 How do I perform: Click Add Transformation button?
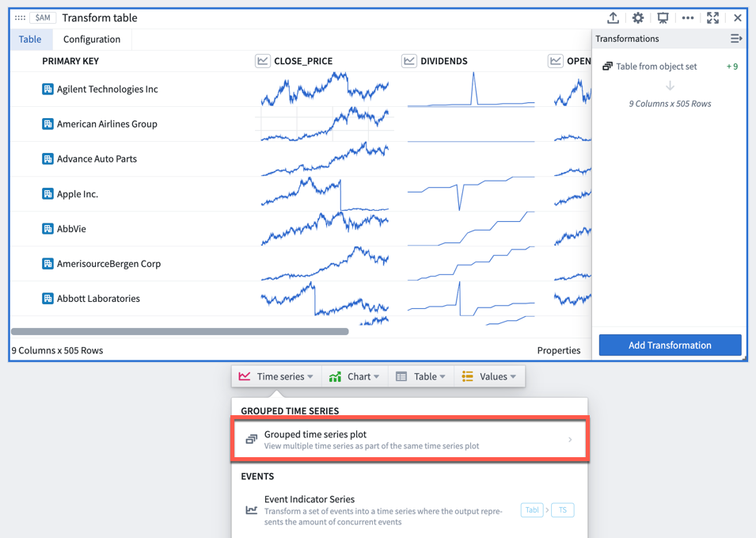click(671, 345)
